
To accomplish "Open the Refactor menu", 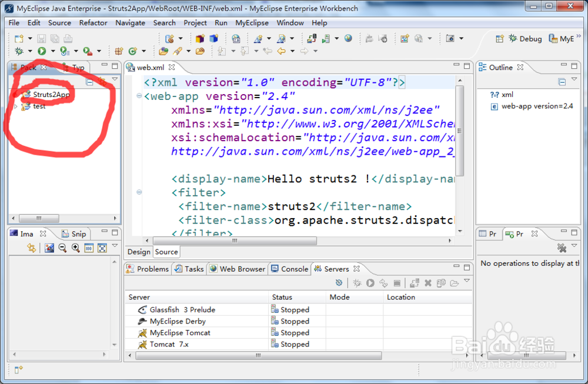I will point(93,23).
